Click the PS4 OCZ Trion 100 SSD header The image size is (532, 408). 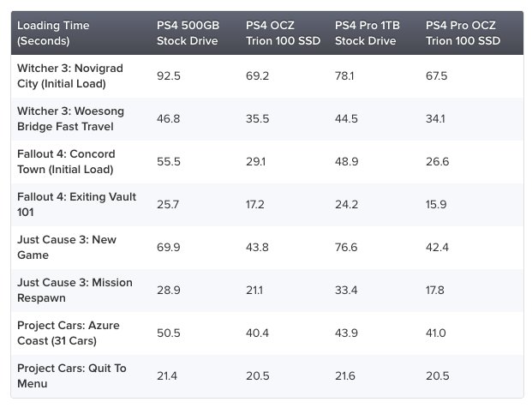click(x=283, y=33)
